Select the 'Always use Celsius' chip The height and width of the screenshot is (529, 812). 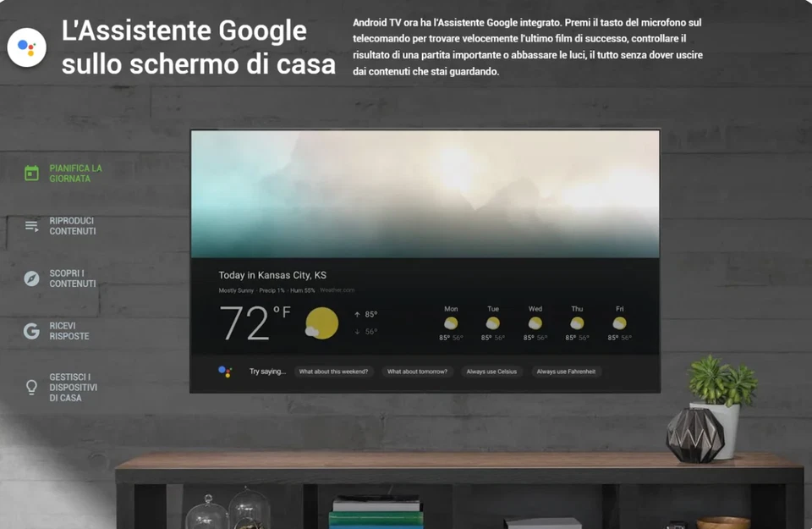pyautogui.click(x=491, y=372)
